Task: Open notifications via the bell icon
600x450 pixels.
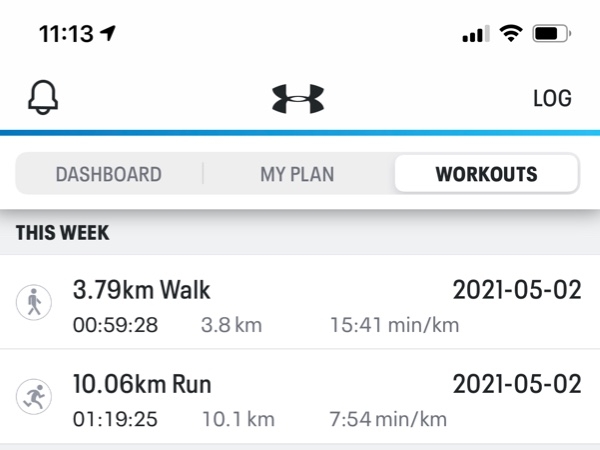Action: [43, 97]
